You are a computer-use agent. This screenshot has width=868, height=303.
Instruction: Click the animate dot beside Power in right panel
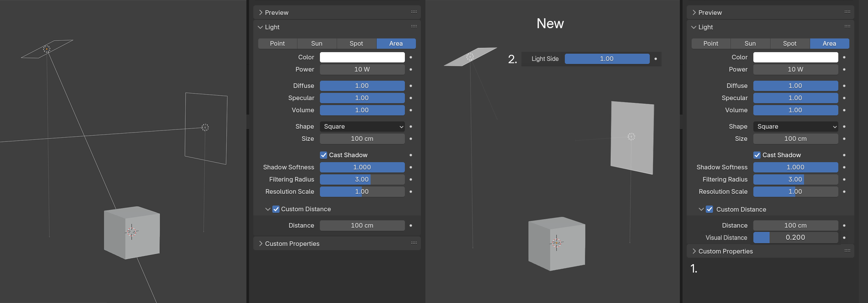[x=844, y=69]
